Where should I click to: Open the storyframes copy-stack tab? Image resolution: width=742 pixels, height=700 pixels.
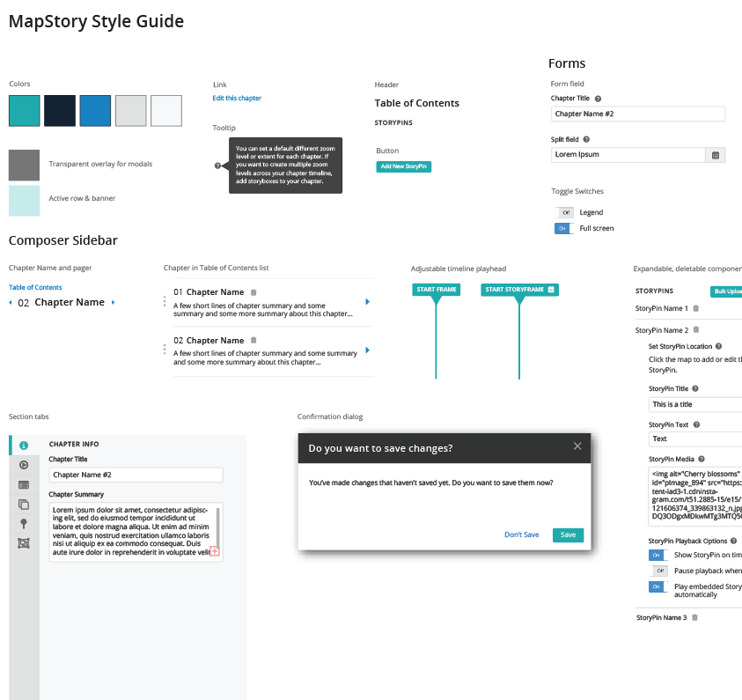pyautogui.click(x=24, y=505)
